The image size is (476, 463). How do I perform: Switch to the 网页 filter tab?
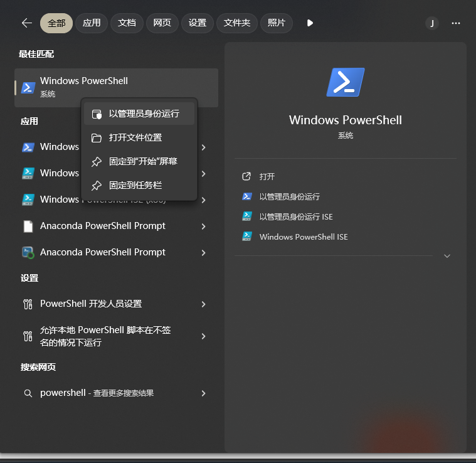pos(162,23)
